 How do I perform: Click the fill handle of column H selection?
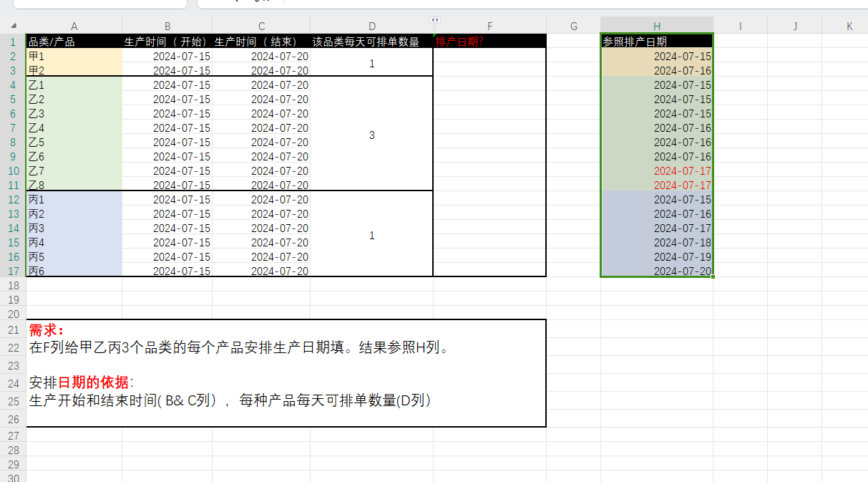point(713,276)
